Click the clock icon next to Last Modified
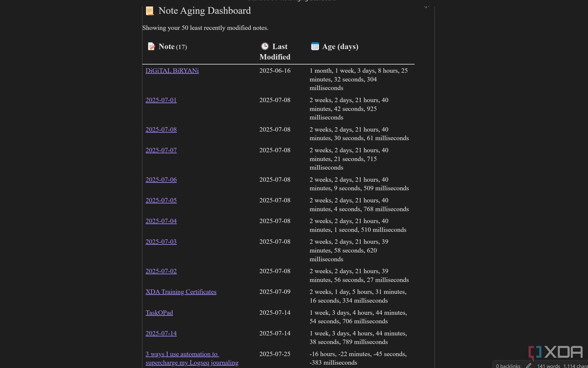This screenshot has height=368, width=588. click(265, 46)
